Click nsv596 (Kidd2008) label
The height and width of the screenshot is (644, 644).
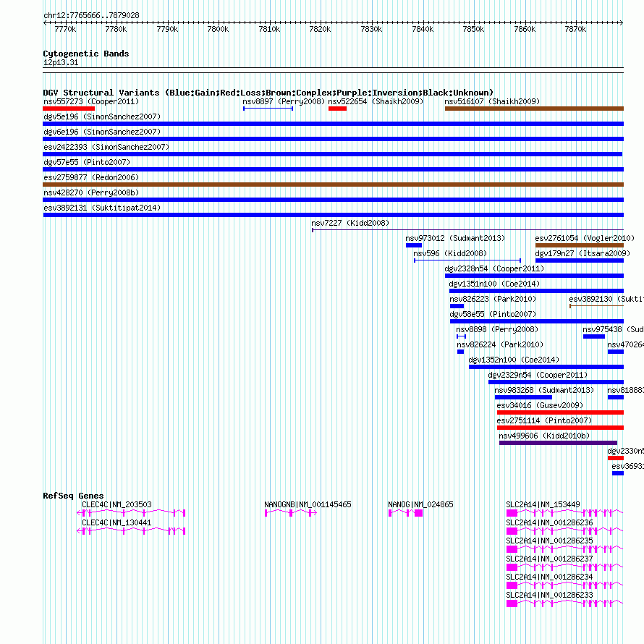[450, 253]
